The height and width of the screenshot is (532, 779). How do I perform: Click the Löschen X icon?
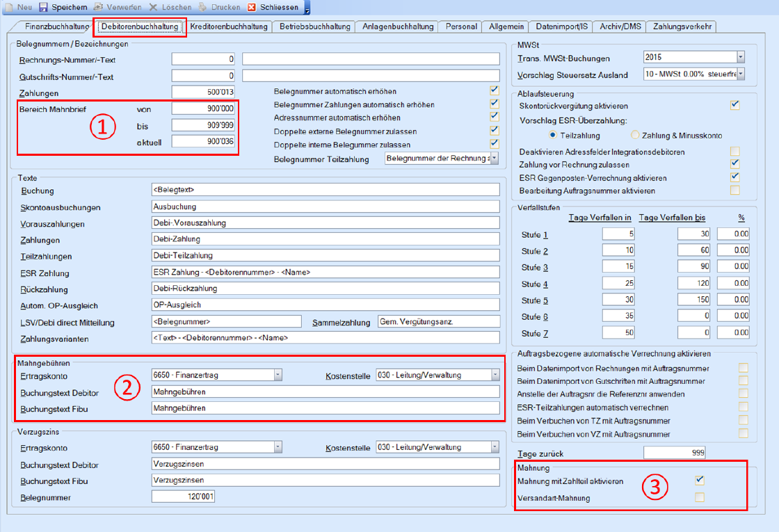tap(154, 7)
